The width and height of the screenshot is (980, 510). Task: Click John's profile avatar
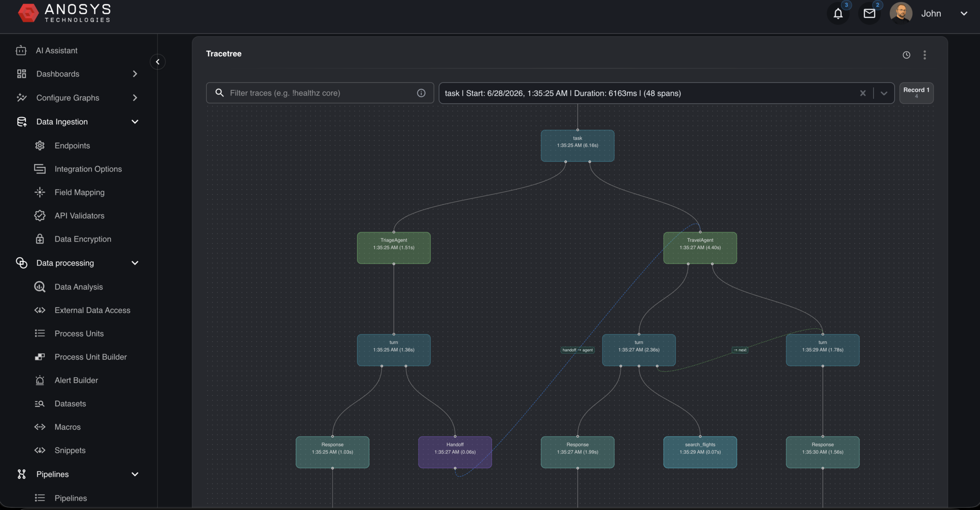point(901,13)
